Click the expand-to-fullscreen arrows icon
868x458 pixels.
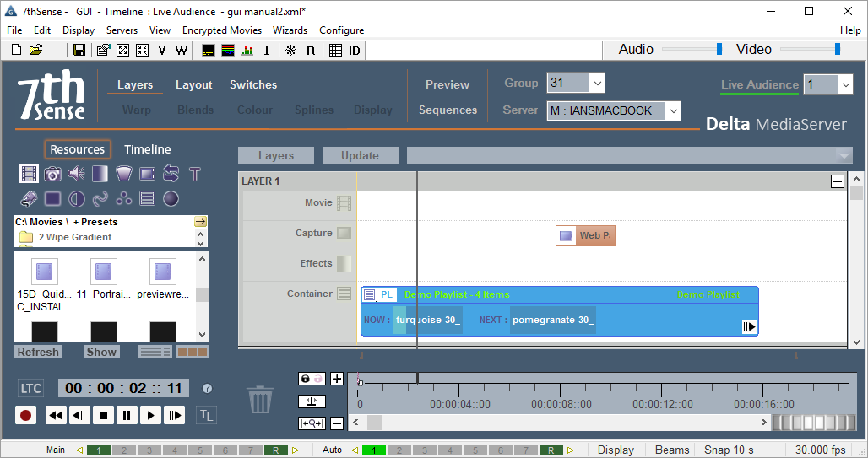pyautogui.click(x=123, y=51)
